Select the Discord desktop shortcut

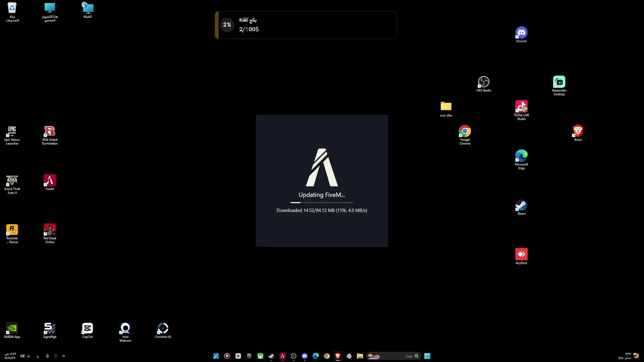521,35
